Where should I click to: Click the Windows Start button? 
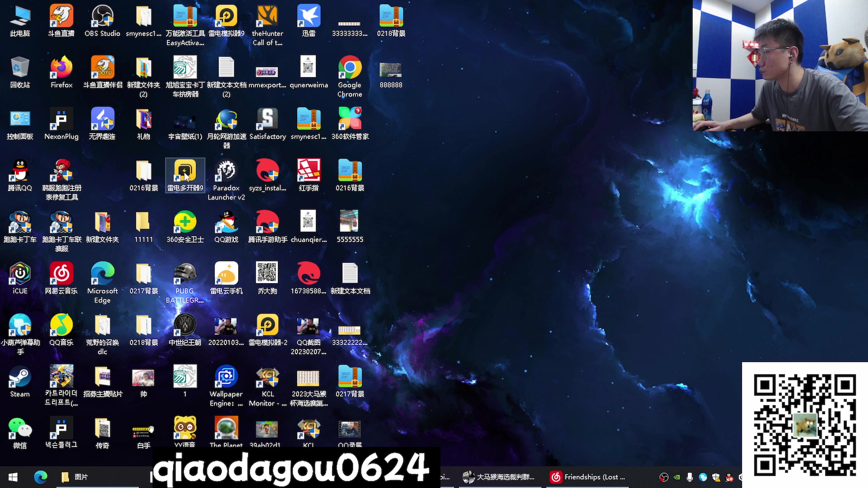pos(13,477)
